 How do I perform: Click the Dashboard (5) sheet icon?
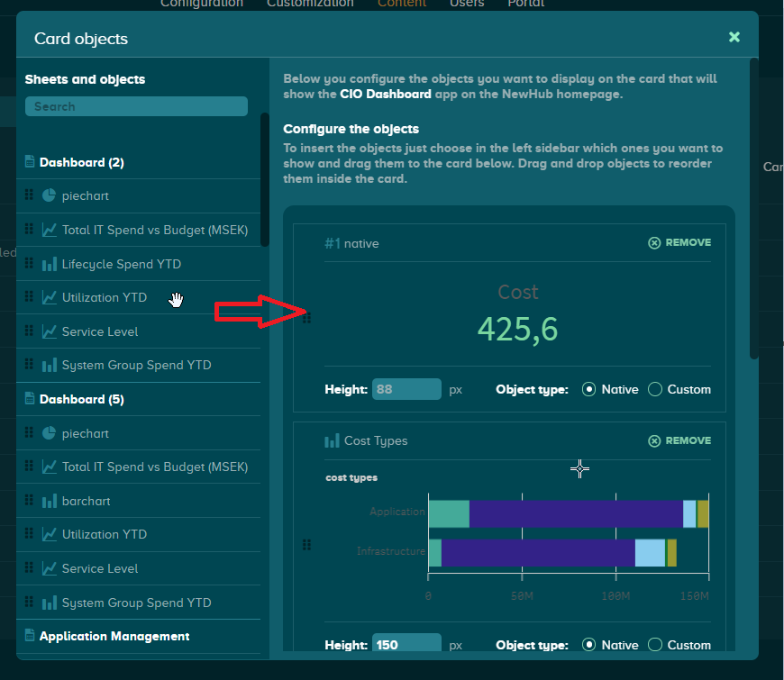30,398
